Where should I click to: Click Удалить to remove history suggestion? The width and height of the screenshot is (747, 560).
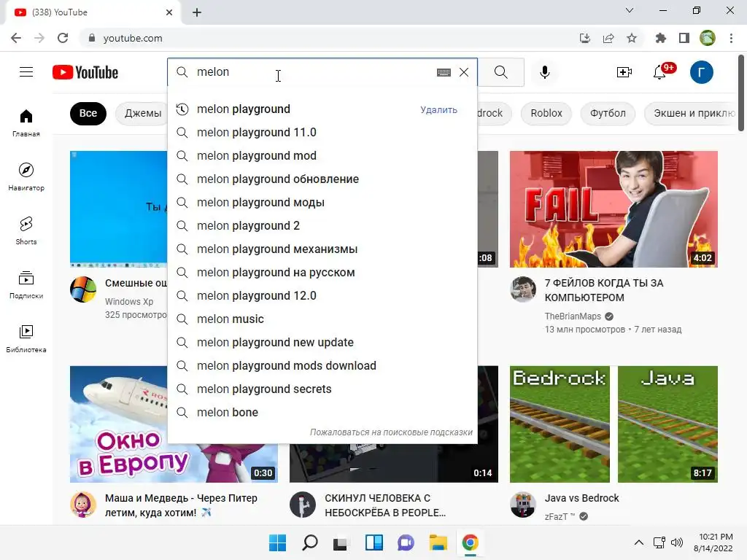(x=438, y=110)
